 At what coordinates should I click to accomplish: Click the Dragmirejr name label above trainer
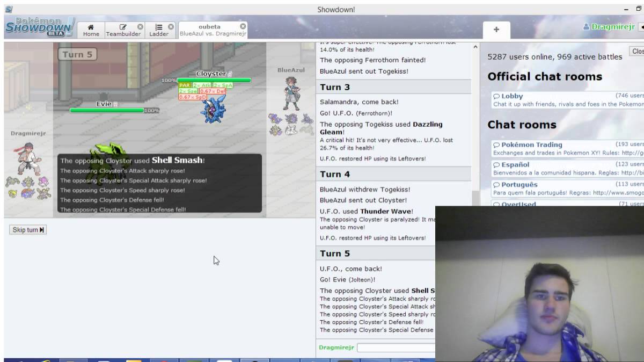click(28, 133)
